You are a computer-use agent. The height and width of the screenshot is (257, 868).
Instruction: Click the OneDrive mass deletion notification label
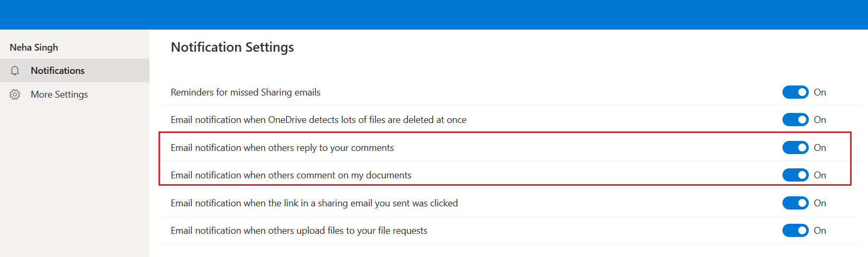(x=319, y=120)
